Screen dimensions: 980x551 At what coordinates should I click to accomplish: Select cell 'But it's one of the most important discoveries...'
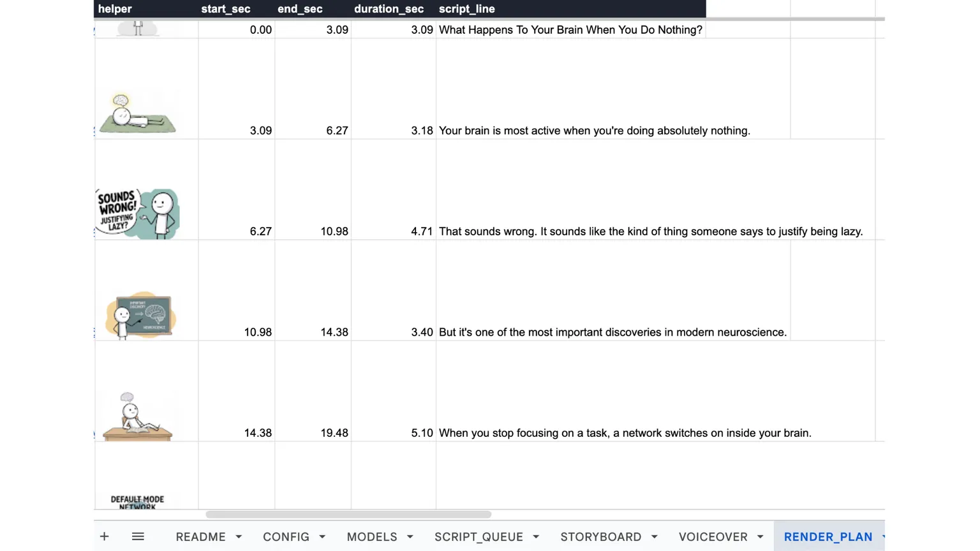[613, 290]
